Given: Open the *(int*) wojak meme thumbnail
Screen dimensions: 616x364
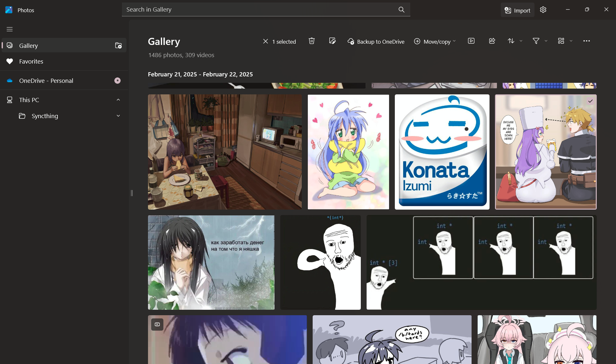Looking at the screenshot, I should pyautogui.click(x=320, y=263).
